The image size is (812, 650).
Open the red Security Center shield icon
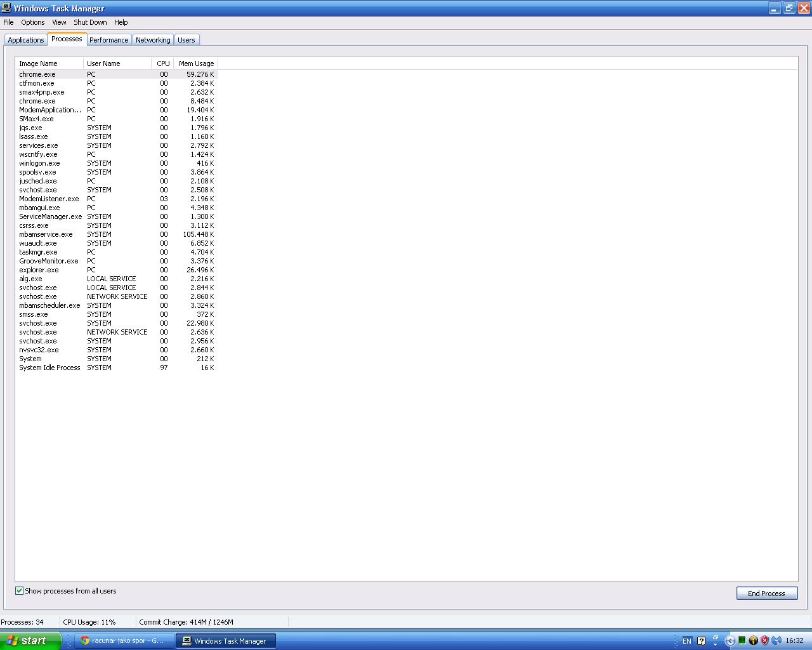pyautogui.click(x=764, y=641)
